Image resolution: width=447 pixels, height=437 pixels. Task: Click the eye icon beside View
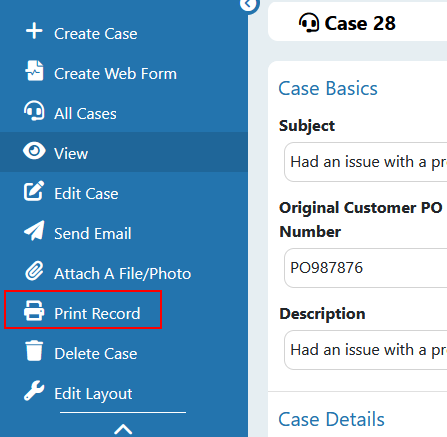(x=34, y=151)
